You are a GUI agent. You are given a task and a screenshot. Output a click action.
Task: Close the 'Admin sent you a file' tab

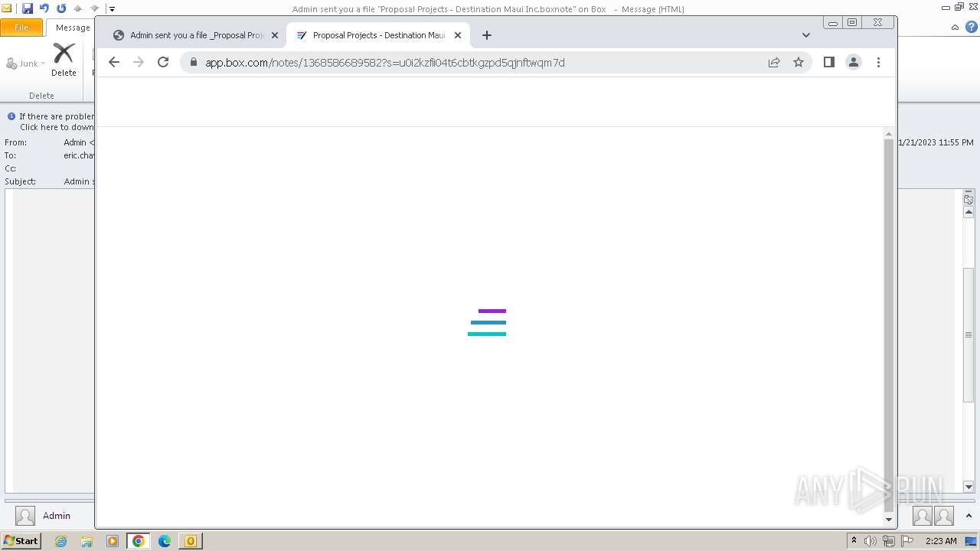click(x=275, y=35)
